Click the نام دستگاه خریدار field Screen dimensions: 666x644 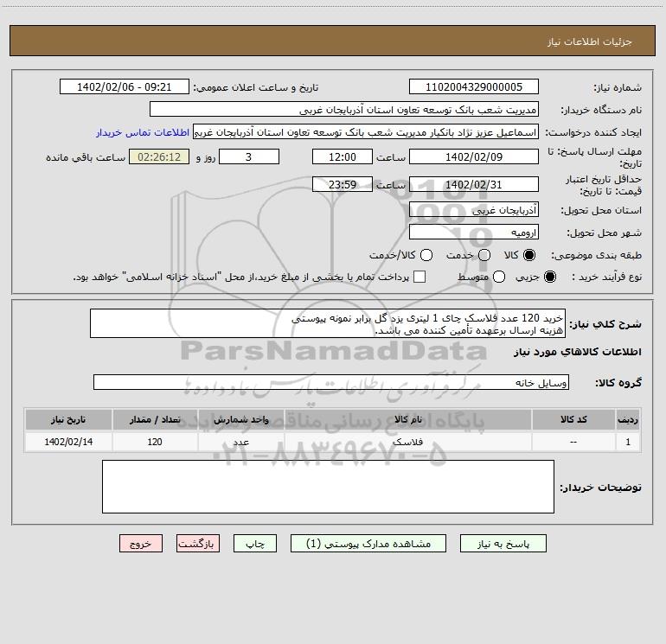pos(344,109)
